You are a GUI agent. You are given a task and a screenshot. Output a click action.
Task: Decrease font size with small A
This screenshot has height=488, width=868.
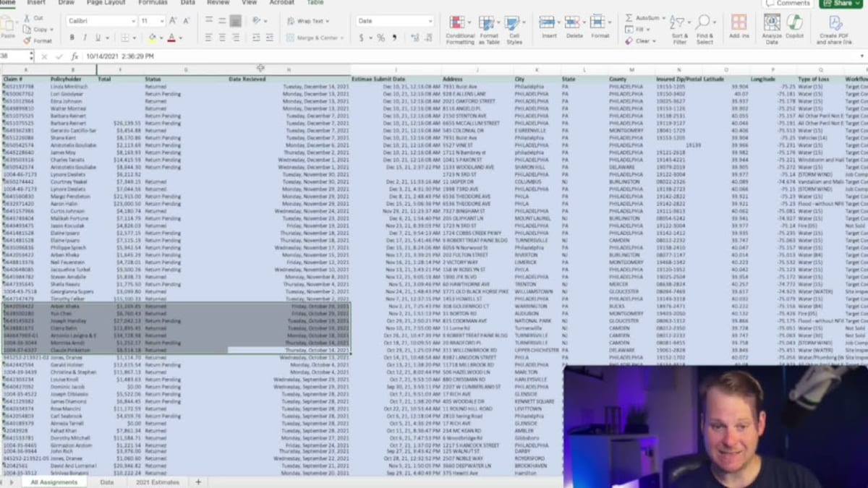click(x=188, y=21)
